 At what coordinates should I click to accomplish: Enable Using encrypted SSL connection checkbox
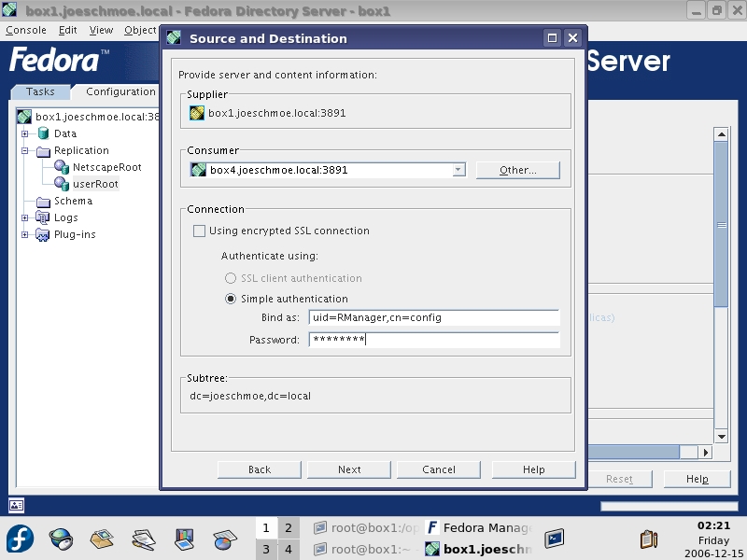(x=199, y=231)
